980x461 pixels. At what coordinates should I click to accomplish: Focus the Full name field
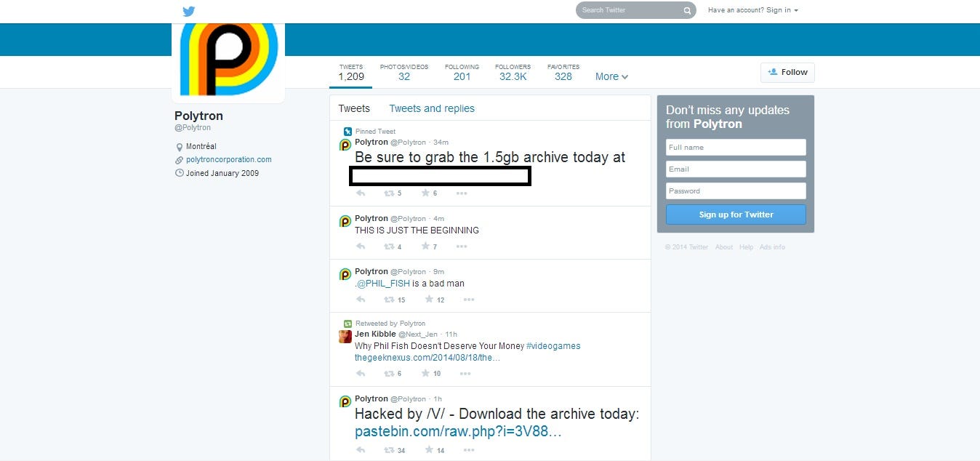(x=736, y=147)
